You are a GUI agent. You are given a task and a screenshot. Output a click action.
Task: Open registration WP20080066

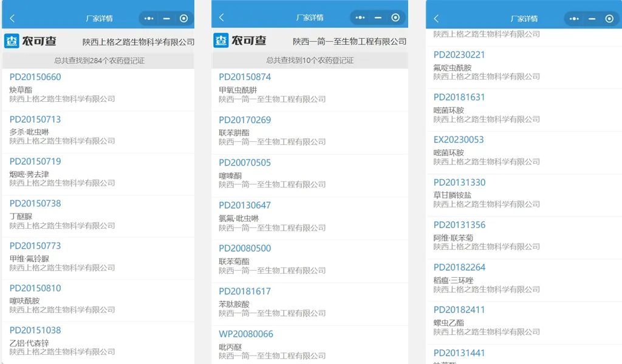[246, 334]
